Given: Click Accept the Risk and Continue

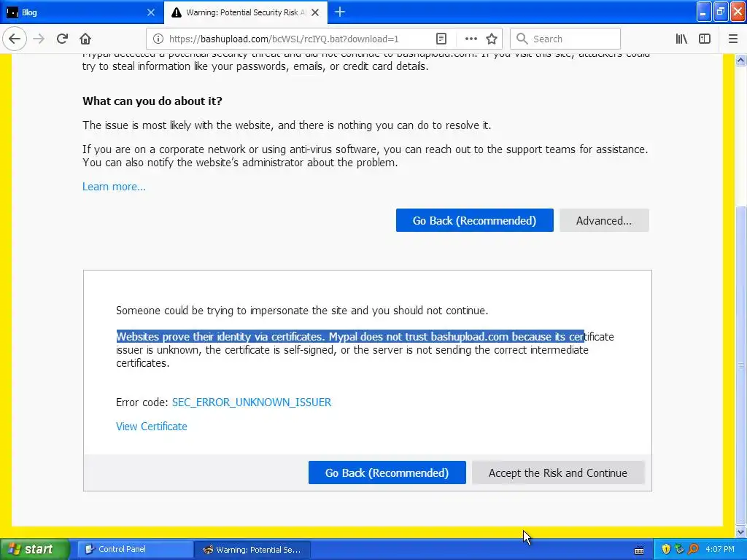Looking at the screenshot, I should coord(558,472).
